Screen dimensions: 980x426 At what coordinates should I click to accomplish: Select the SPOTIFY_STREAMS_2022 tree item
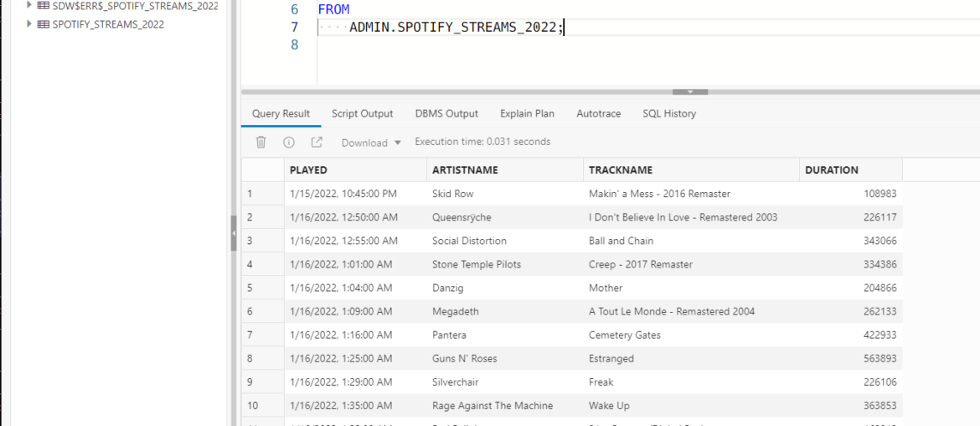[109, 24]
